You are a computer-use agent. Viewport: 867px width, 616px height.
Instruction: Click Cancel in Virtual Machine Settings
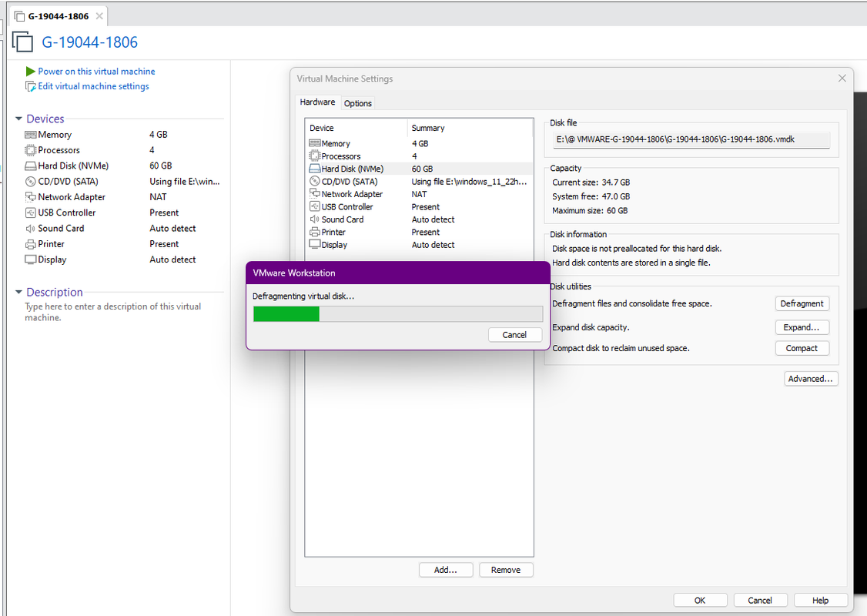760,601
